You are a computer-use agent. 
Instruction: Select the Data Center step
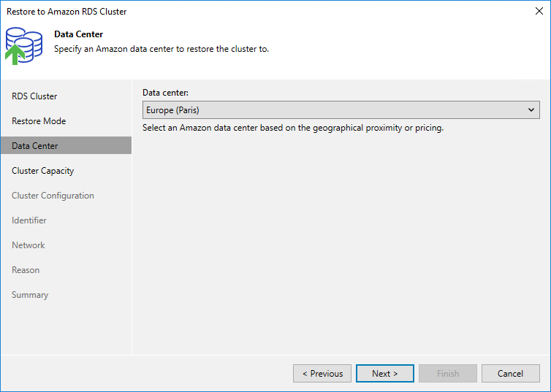click(x=35, y=146)
